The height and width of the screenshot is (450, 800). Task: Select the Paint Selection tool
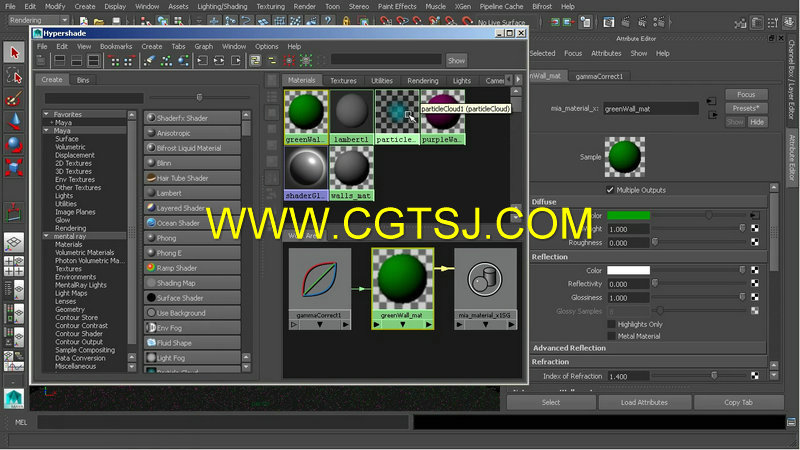(x=14, y=98)
